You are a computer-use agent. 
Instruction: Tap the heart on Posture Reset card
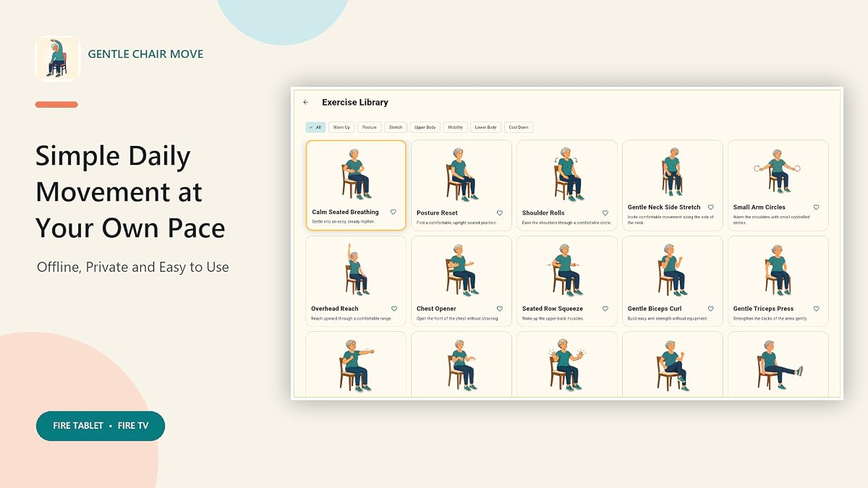pos(499,213)
